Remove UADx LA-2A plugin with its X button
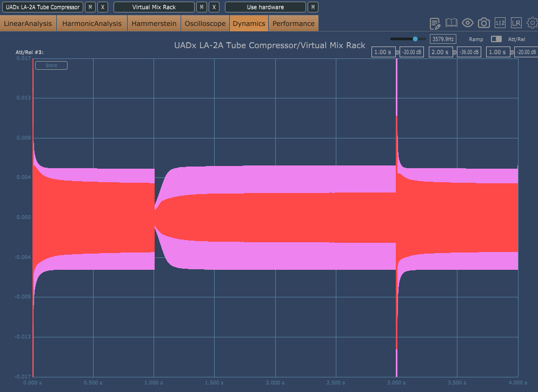 coord(103,7)
